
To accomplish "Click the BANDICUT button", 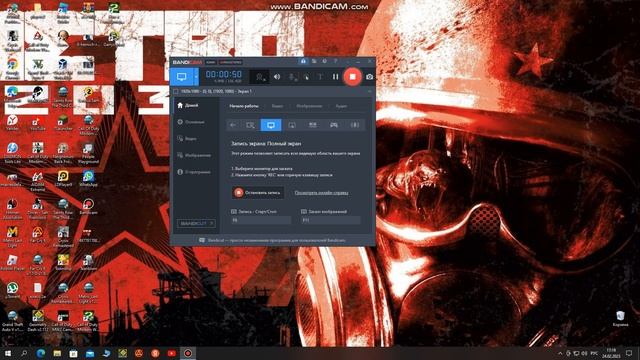I will (196, 223).
